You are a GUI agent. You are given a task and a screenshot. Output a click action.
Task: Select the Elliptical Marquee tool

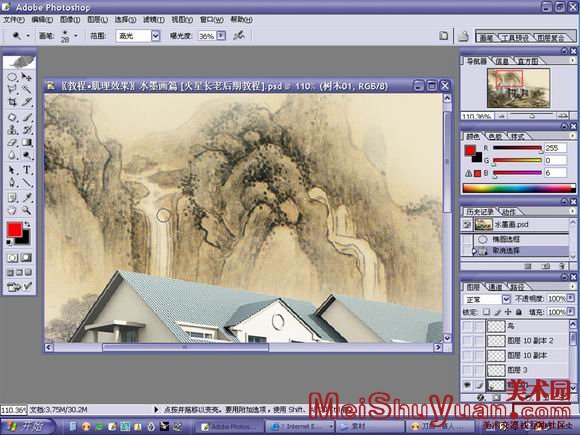(12, 77)
